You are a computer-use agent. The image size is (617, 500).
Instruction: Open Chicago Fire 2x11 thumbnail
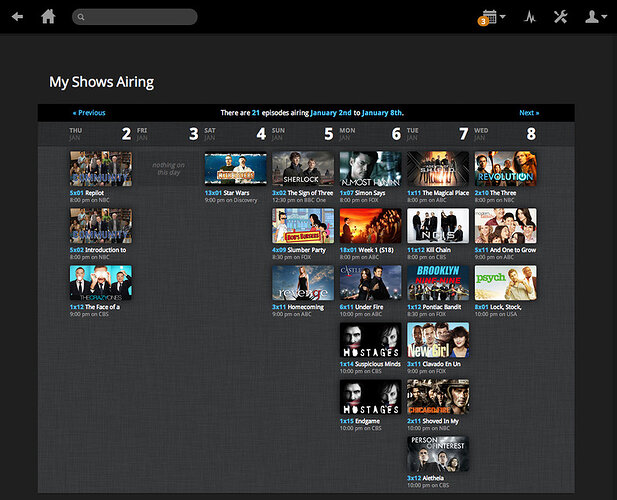tap(438, 397)
